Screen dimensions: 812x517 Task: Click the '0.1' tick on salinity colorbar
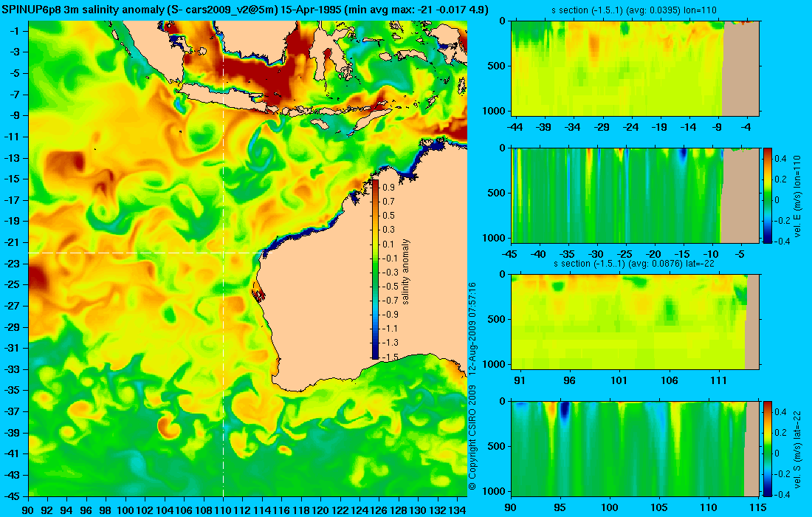click(388, 244)
